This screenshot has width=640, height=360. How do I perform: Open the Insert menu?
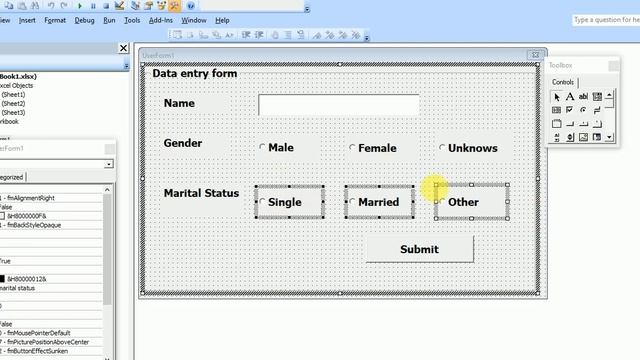(27, 20)
